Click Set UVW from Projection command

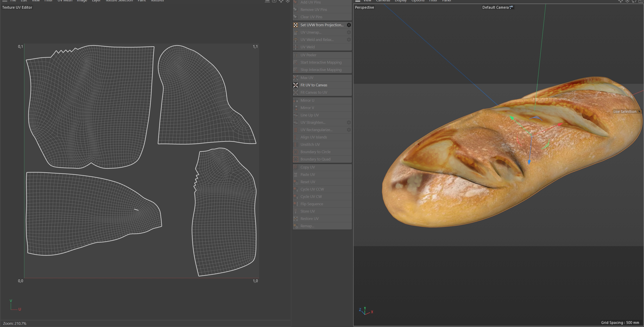(322, 25)
